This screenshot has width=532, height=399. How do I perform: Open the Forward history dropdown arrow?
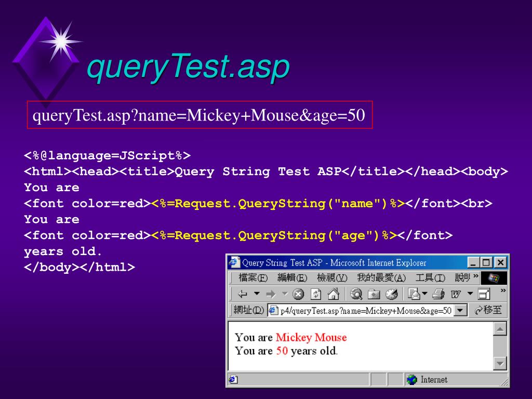285,294
